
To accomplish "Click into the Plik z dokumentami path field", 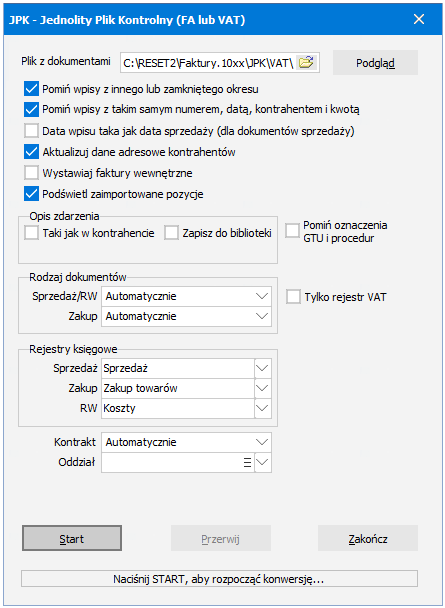I will [208, 62].
